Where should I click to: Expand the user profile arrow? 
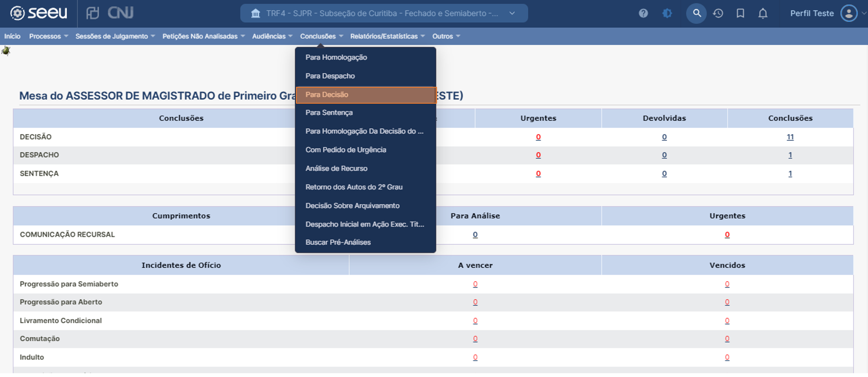[x=864, y=13]
